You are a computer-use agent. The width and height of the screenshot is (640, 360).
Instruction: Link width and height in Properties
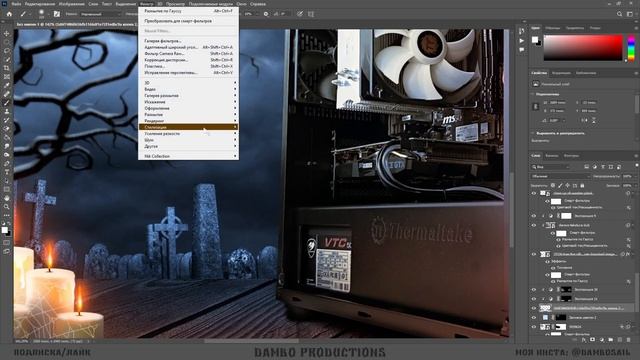[536, 107]
